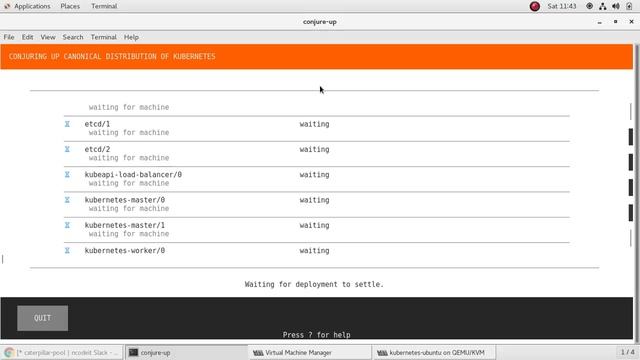This screenshot has height=360, width=640.
Task: Click the hourglass icon next to etcd/1
Action: [x=67, y=124]
